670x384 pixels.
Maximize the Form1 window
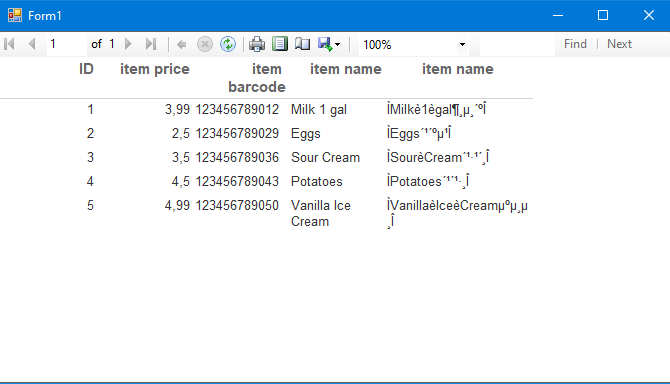[x=603, y=15]
